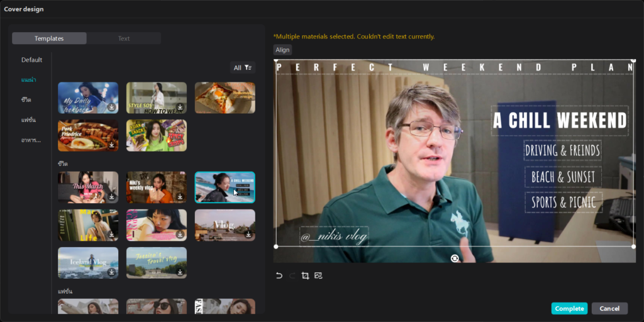Download the Style SOS How to Wear template

point(180,107)
